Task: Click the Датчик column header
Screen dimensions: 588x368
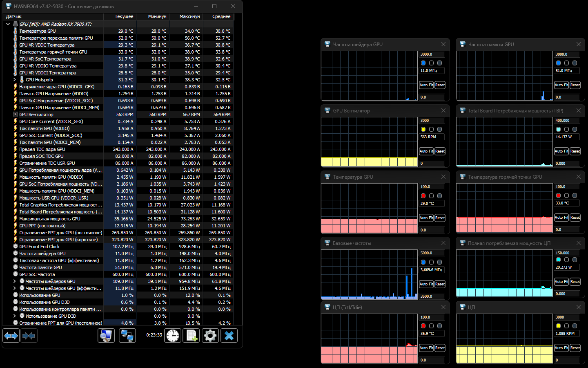Action: pos(53,16)
